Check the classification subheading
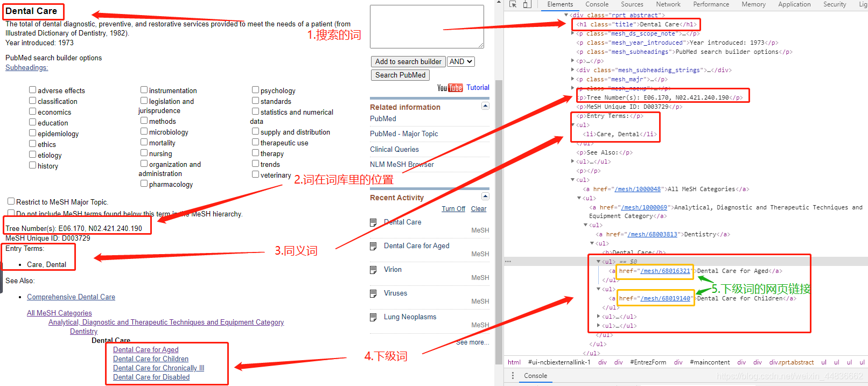The width and height of the screenshot is (868, 386). 33,101
